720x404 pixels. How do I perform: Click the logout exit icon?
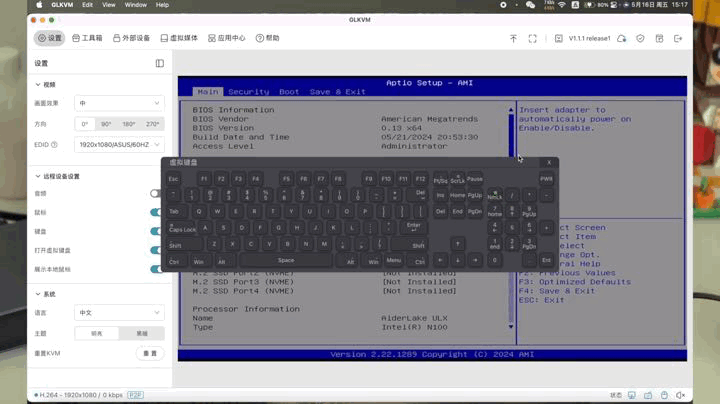pos(678,39)
